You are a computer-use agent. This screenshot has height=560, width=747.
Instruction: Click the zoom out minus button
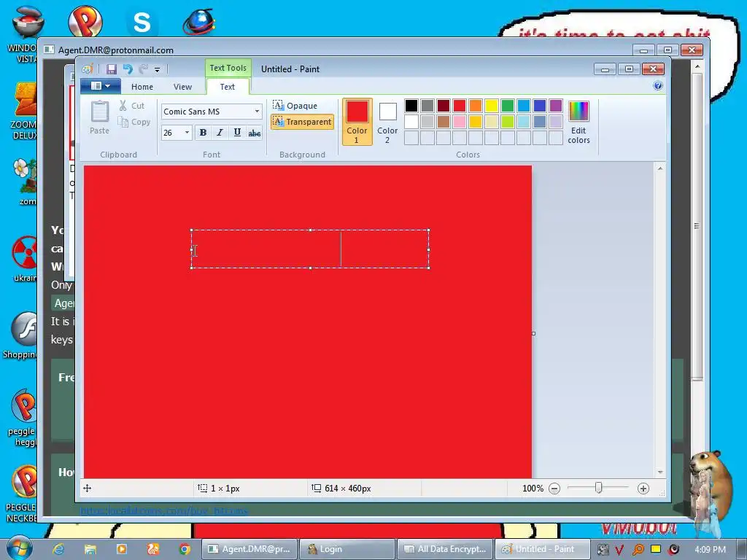(x=554, y=489)
